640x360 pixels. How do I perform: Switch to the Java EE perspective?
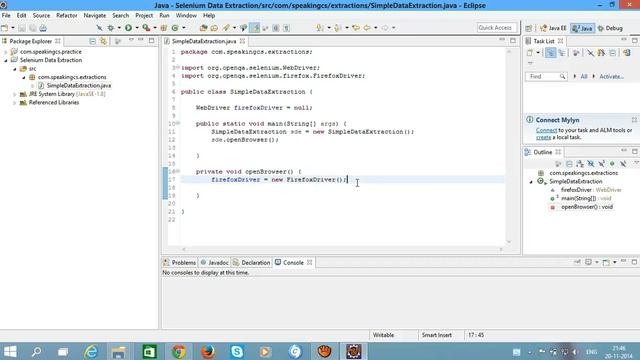pos(553,28)
